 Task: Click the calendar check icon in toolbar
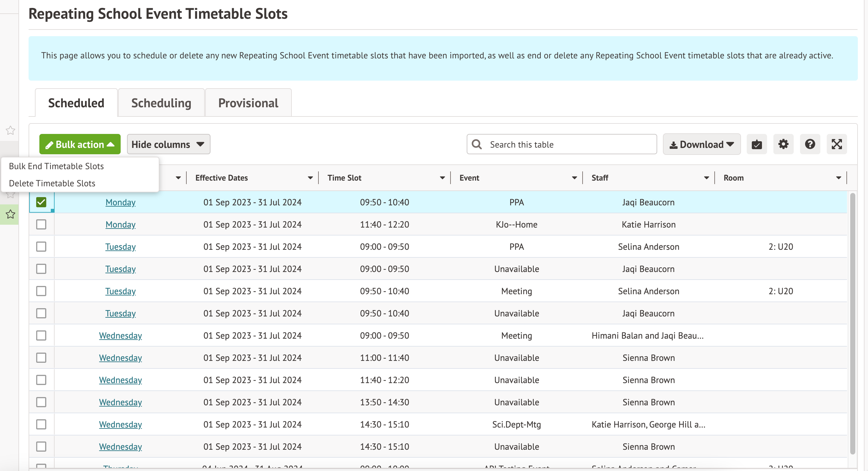pos(757,144)
